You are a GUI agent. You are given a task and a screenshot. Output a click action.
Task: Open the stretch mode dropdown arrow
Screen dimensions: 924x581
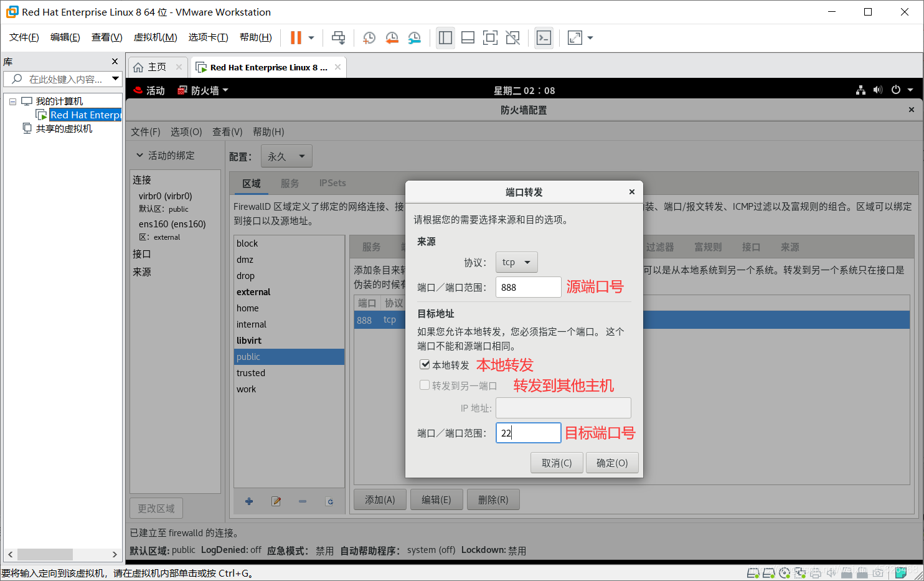point(590,38)
